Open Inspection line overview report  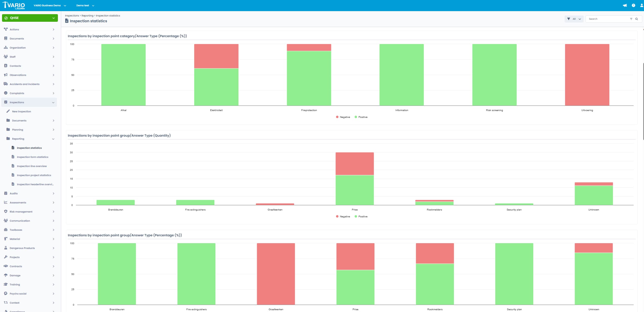coord(32,166)
